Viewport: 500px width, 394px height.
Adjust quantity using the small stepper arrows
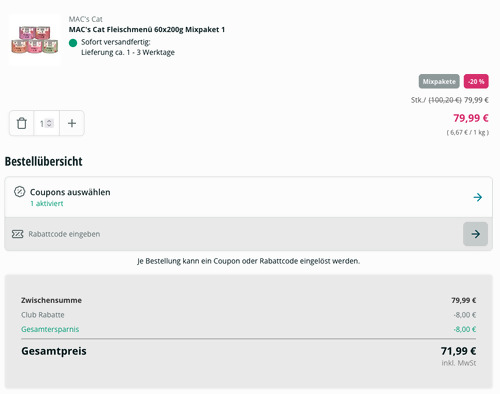(x=49, y=123)
